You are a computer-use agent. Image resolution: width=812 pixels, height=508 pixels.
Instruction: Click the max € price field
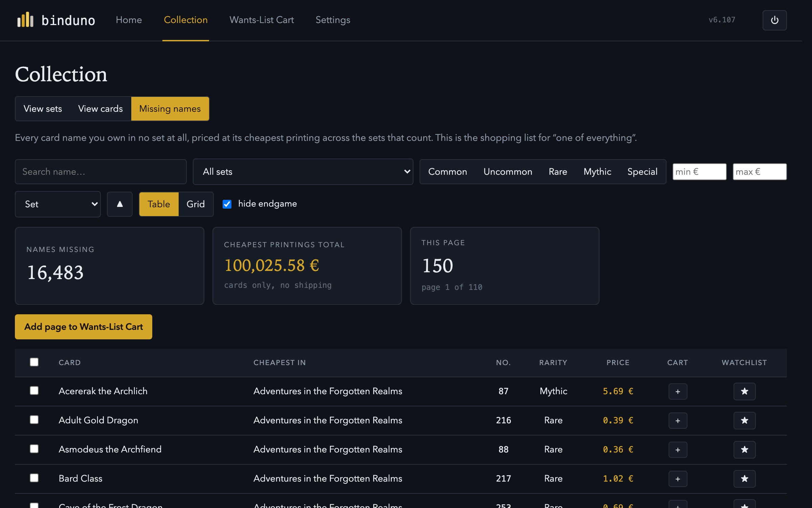(760, 172)
